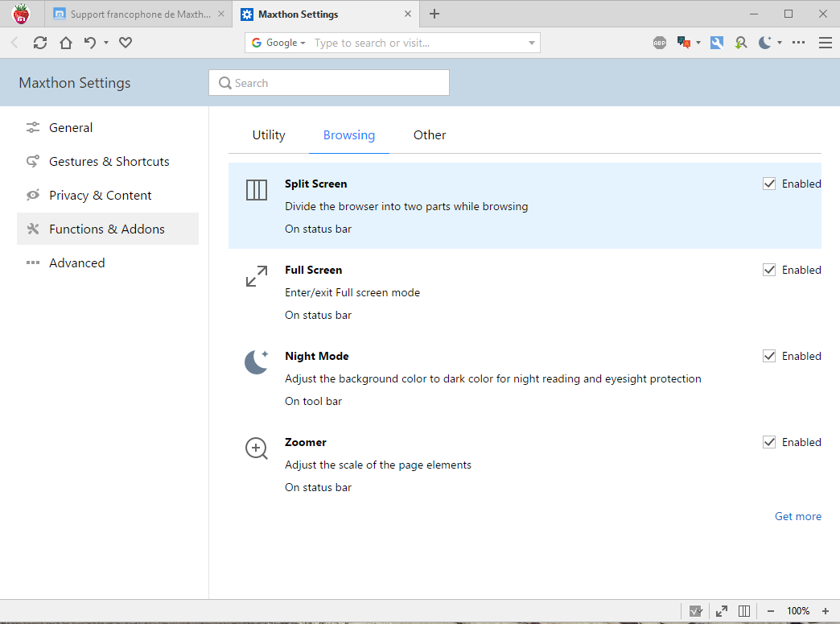Open the home page icon
This screenshot has width=840, height=624.
[x=65, y=43]
